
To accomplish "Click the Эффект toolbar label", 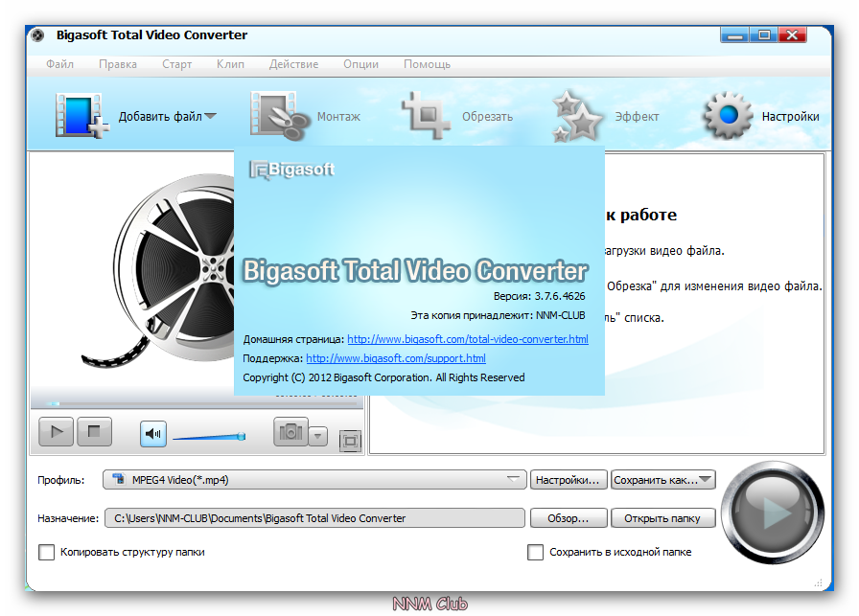I will 637,117.
